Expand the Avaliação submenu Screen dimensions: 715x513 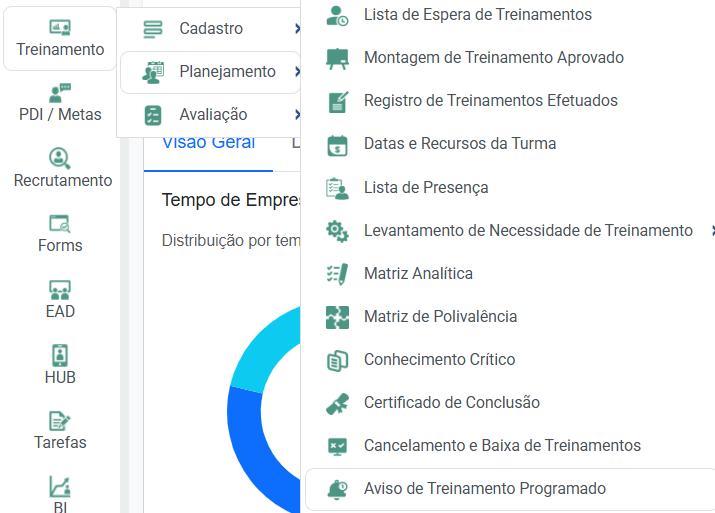pyautogui.click(x=297, y=115)
